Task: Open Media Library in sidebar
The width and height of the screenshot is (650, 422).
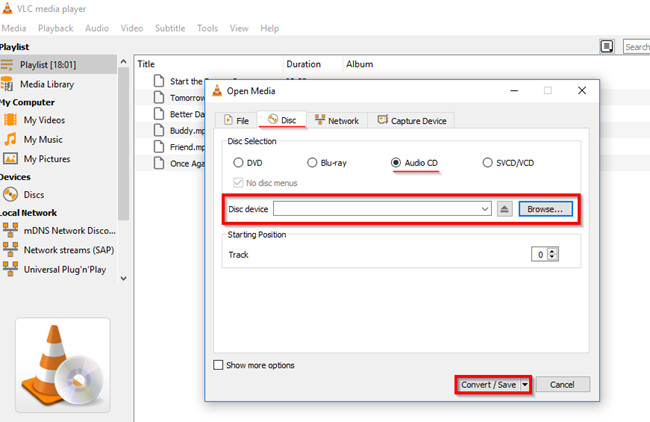Action: (46, 84)
